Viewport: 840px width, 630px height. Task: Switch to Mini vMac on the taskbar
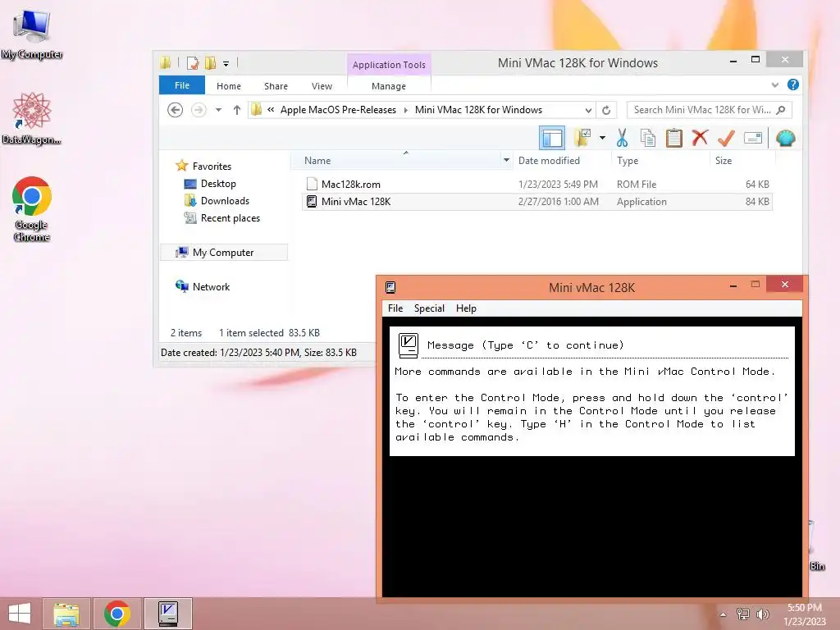click(x=168, y=614)
